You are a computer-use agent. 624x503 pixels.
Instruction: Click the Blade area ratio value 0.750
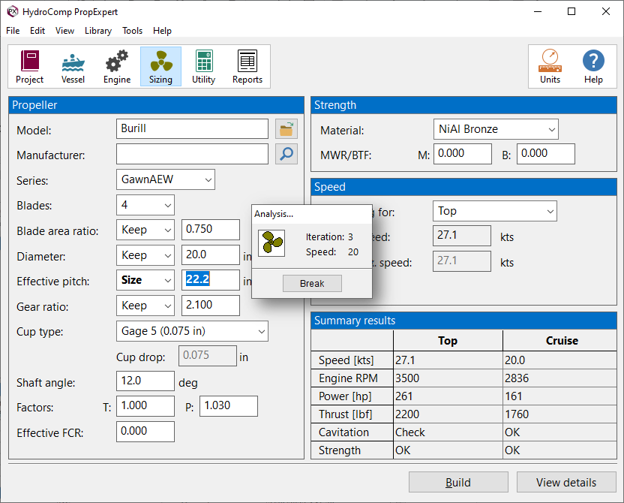pyautogui.click(x=211, y=230)
